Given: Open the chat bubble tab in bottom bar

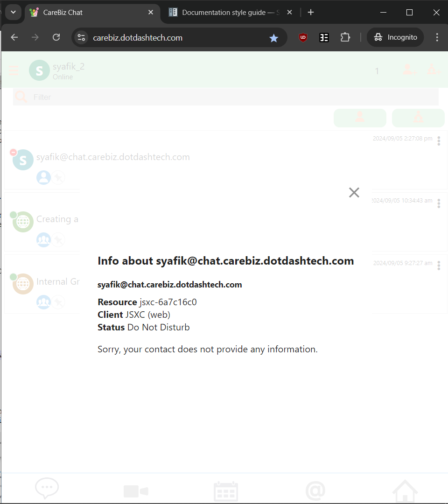Looking at the screenshot, I should 47,489.
